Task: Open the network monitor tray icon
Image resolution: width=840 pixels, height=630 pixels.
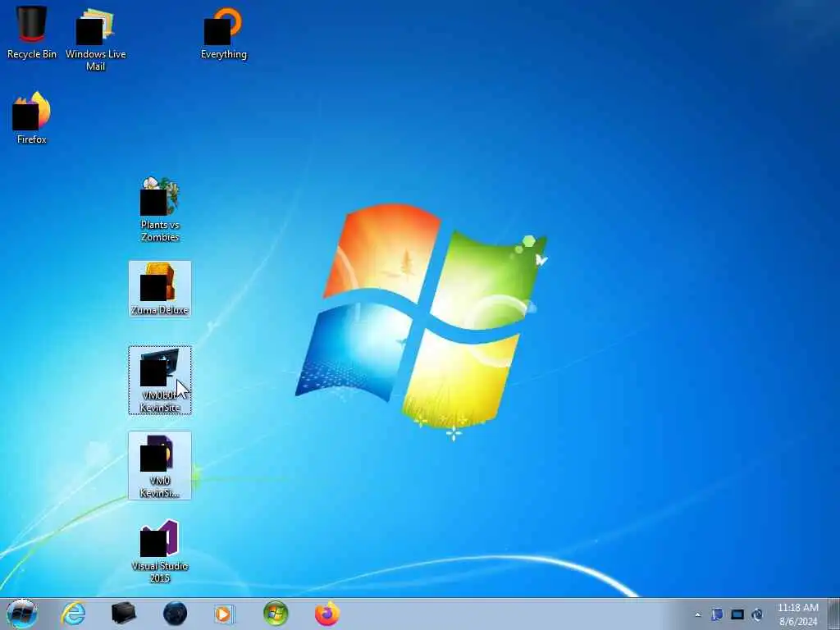Action: pyautogui.click(x=737, y=614)
